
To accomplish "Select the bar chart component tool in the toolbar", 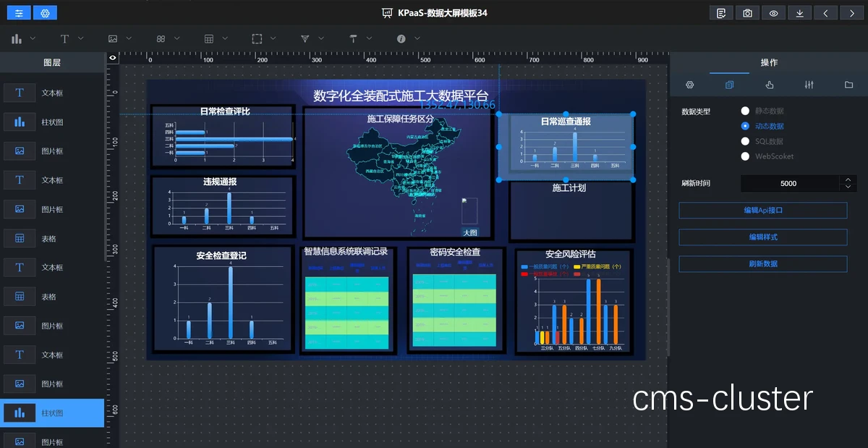I will (x=17, y=38).
